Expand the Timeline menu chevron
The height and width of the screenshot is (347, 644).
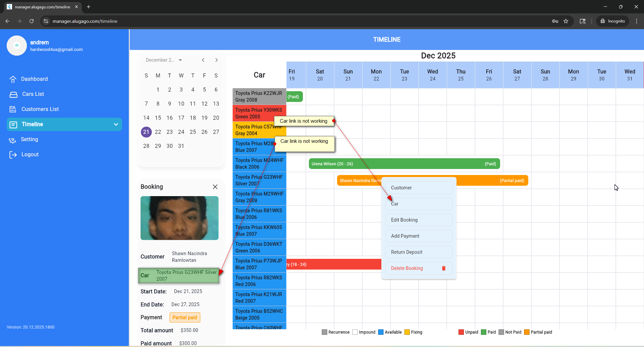(x=116, y=124)
